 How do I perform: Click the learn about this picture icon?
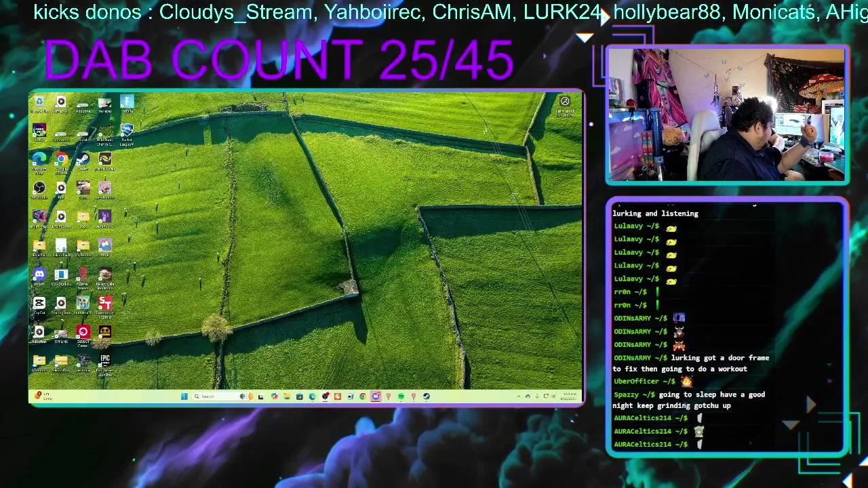(565, 106)
